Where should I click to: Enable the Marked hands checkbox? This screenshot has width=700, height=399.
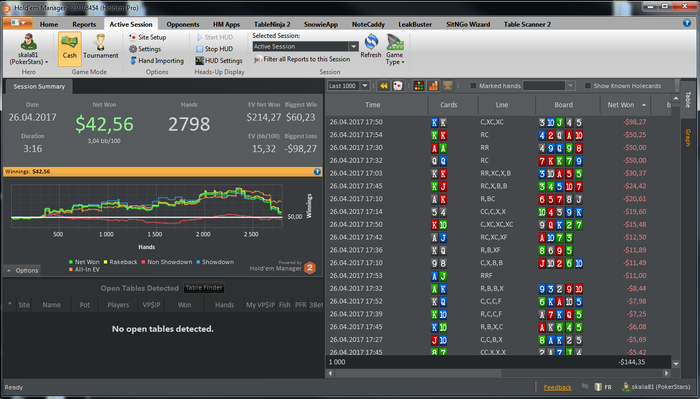click(473, 86)
